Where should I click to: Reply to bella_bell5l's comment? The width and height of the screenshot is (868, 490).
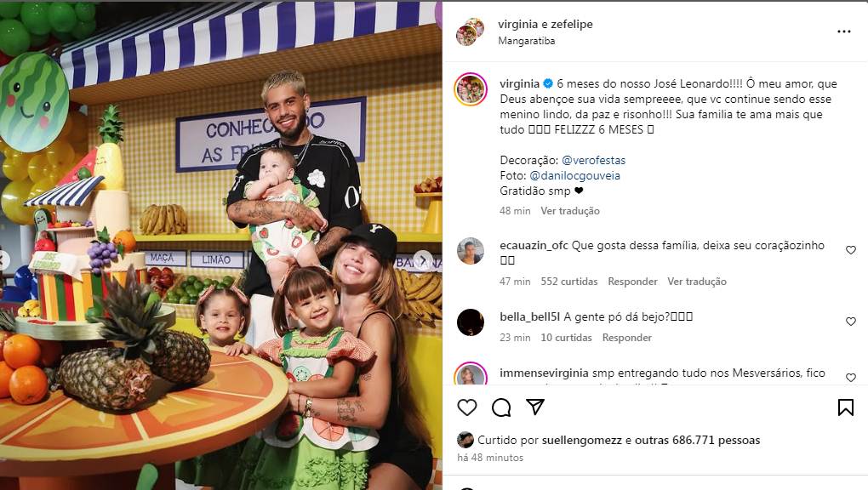tap(627, 338)
